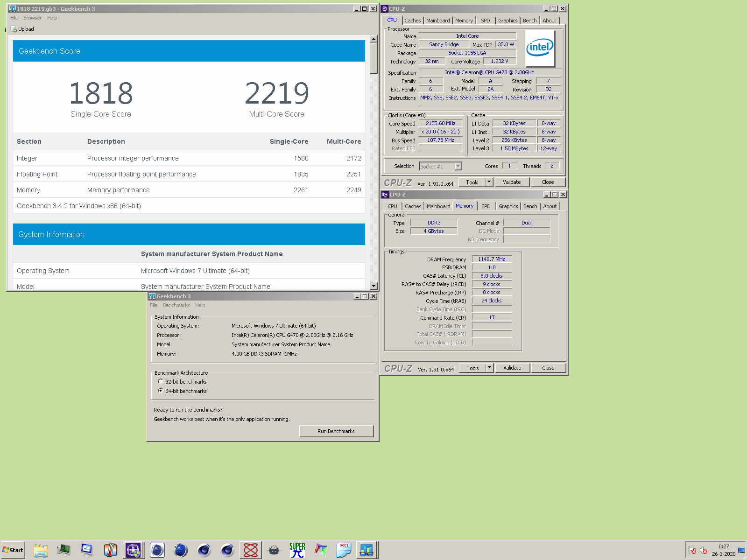The image size is (747, 560).
Task: Click Upload in Geekbench results toolbar
Action: tap(22, 29)
